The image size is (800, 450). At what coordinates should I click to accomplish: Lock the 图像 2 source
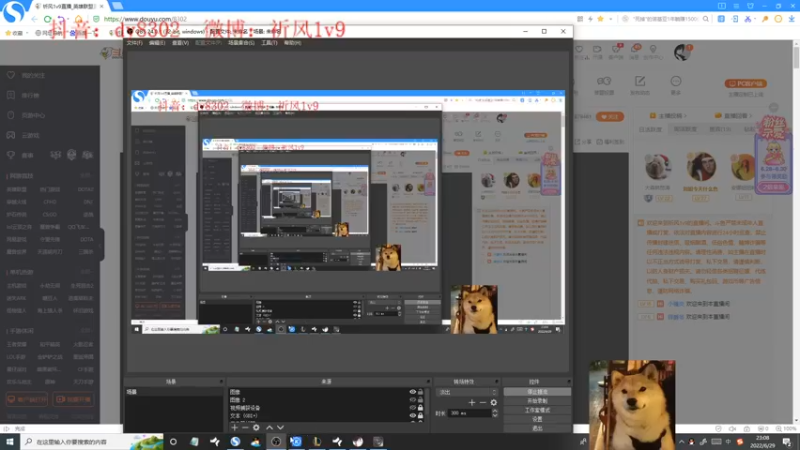coord(420,400)
